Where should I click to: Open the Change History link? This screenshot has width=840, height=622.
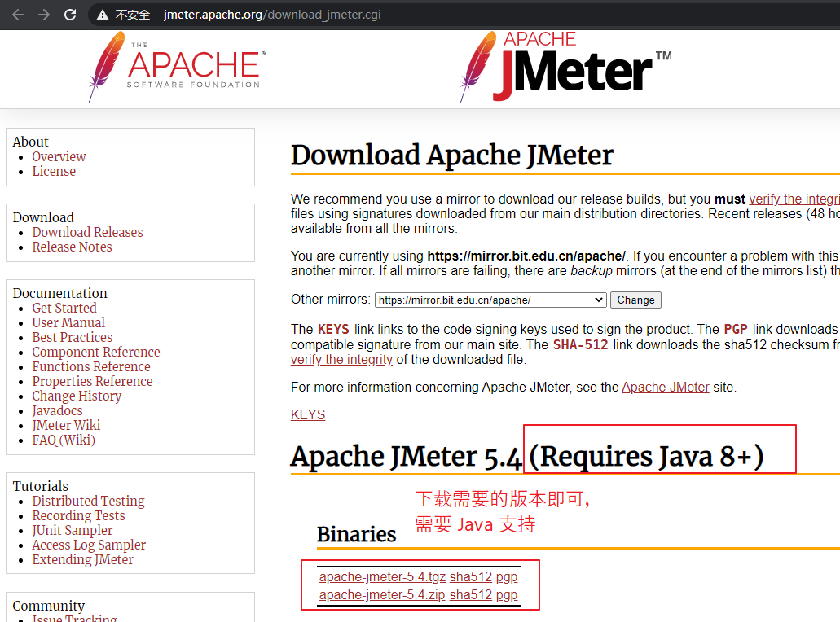[x=77, y=396]
